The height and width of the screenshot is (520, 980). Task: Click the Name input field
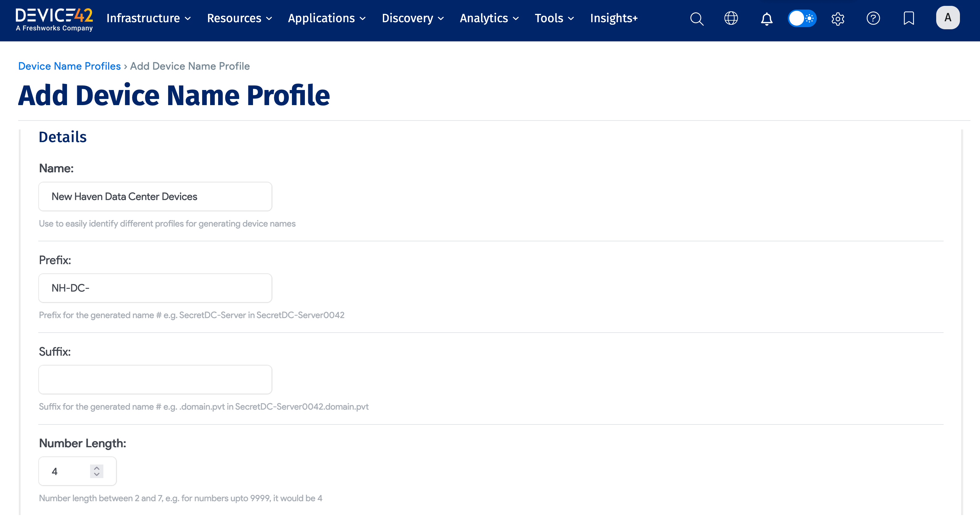(155, 197)
